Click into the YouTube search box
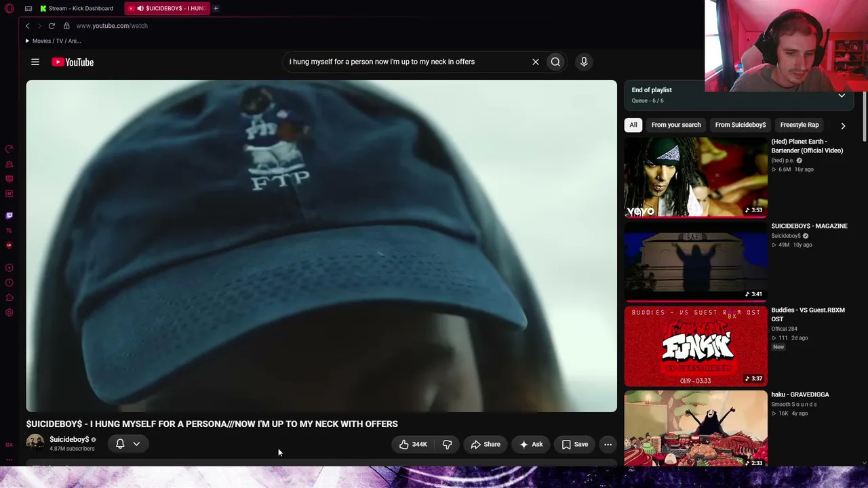868x488 pixels. pyautogui.click(x=407, y=62)
